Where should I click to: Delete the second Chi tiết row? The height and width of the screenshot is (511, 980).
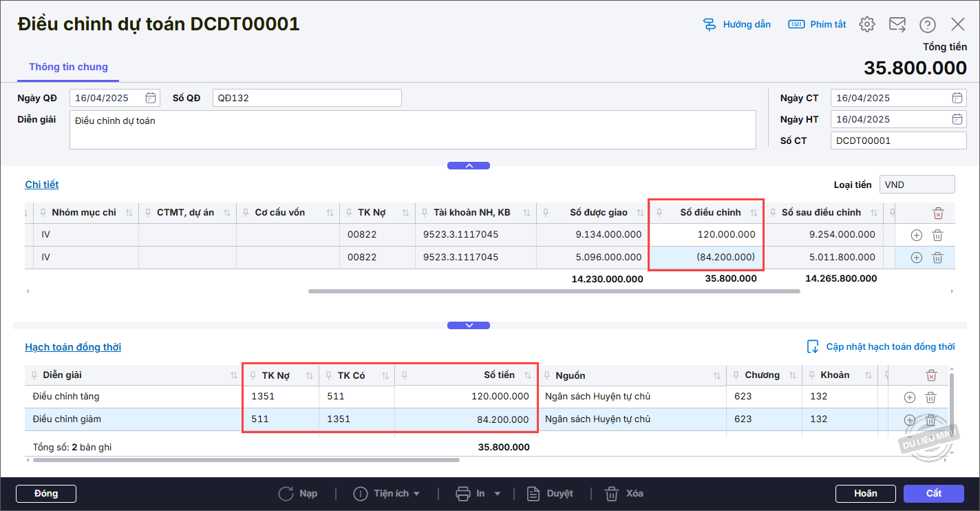(937, 258)
